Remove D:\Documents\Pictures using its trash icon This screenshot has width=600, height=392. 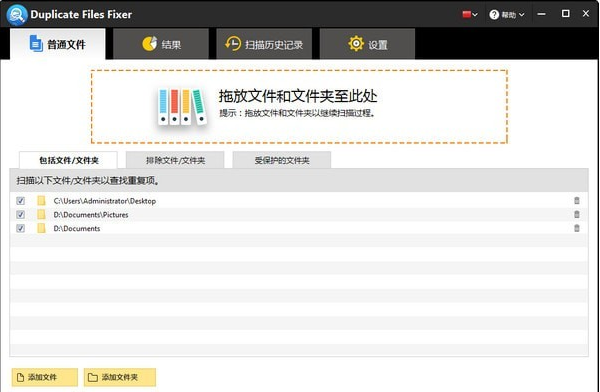click(x=577, y=214)
